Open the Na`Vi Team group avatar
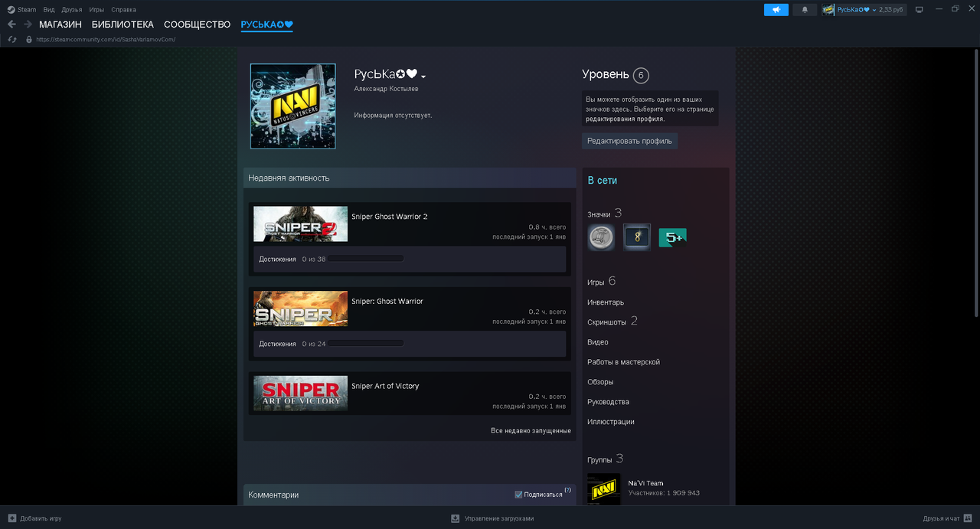The image size is (980, 529). pos(604,488)
